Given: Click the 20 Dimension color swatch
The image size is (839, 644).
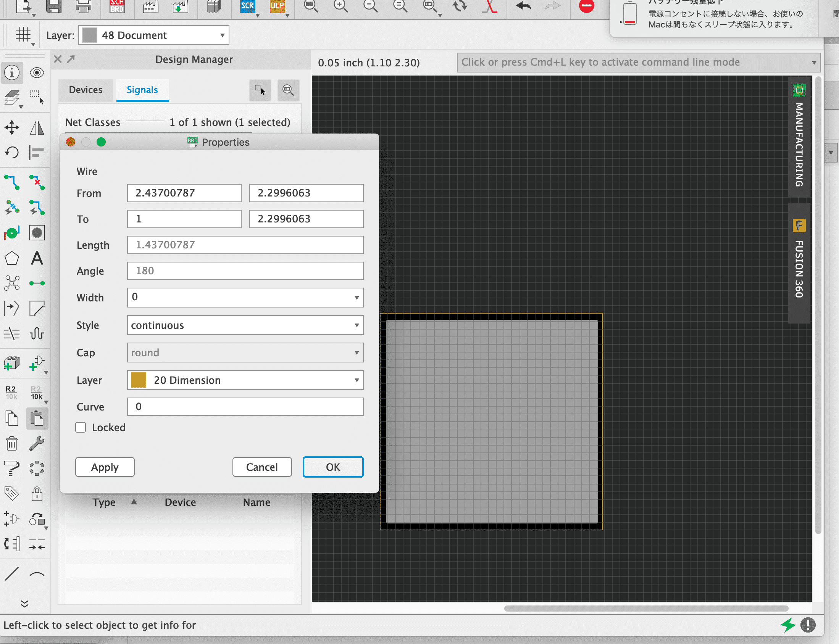Looking at the screenshot, I should pyautogui.click(x=139, y=380).
